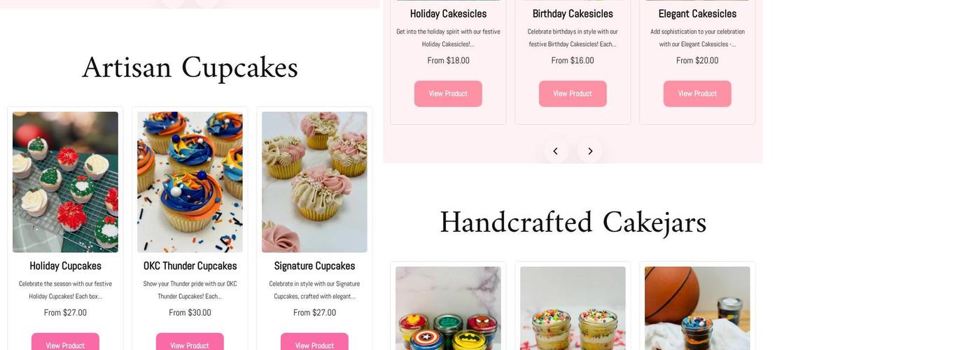
Task: View Product for Elegant Cakesicles
Action: (x=697, y=94)
